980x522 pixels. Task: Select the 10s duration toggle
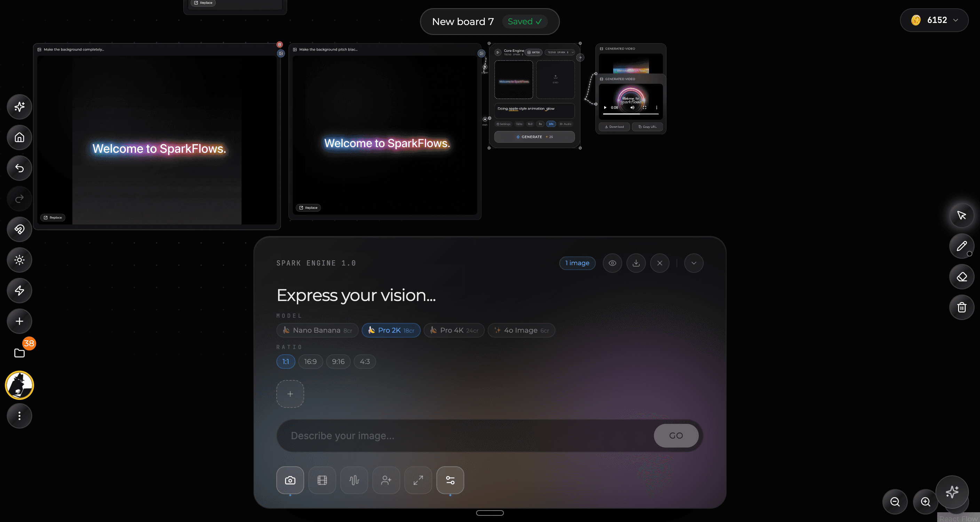point(551,124)
